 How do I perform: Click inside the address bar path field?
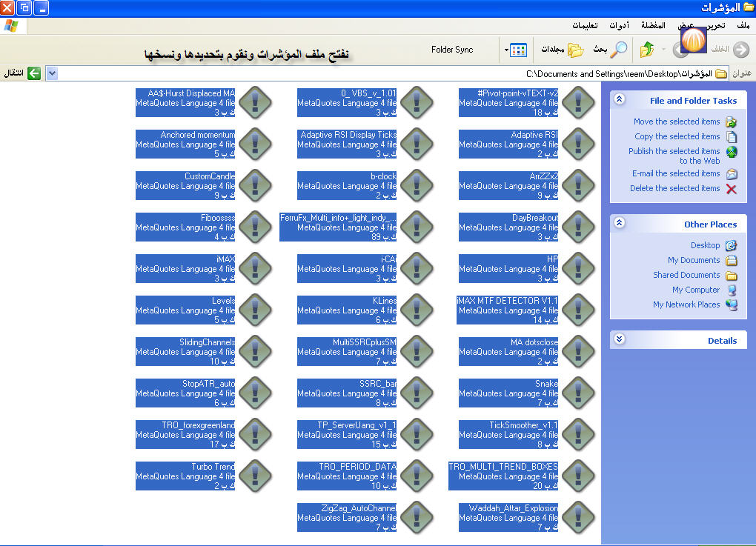click(x=371, y=73)
